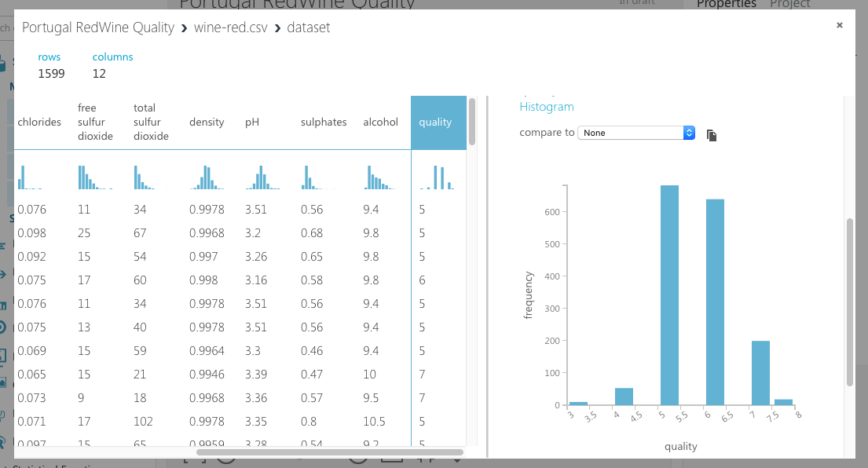This screenshot has height=468, width=868.
Task: Click the Portugal RedWine Quality breadcrumb
Action: [x=98, y=27]
